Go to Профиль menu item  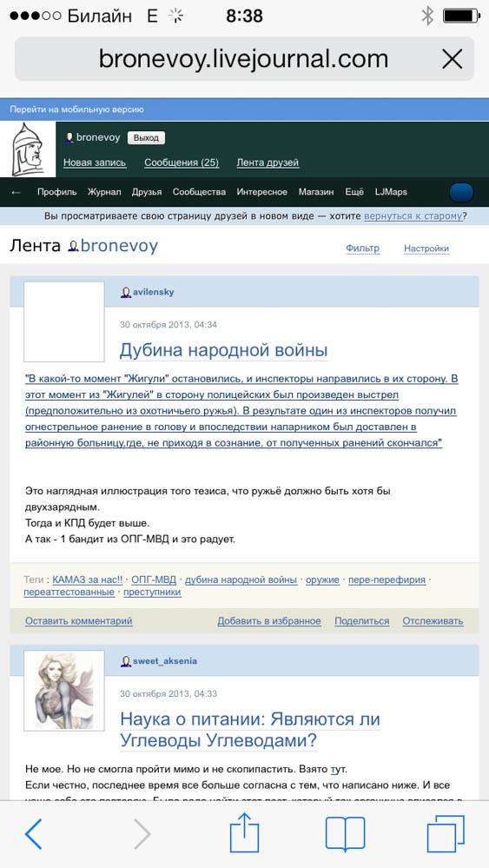pyautogui.click(x=57, y=192)
